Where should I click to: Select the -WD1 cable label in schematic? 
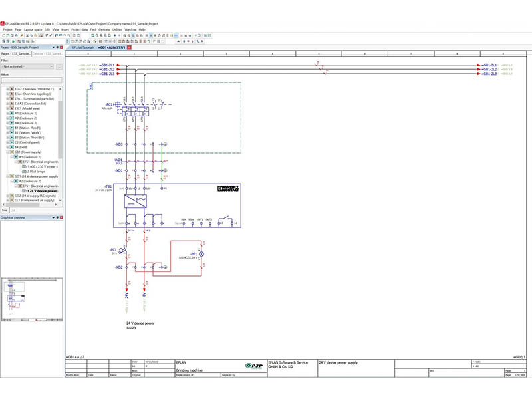(118, 160)
